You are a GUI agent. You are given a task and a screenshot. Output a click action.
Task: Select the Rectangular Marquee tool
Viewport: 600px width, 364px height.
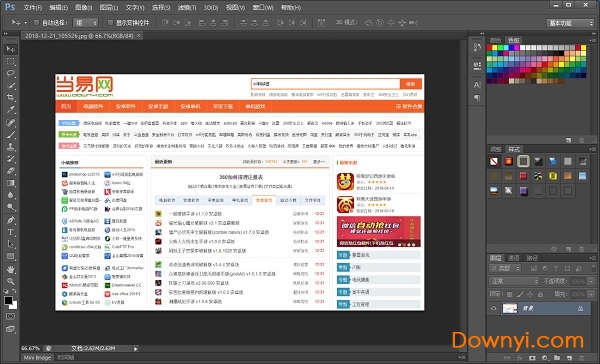click(x=10, y=61)
